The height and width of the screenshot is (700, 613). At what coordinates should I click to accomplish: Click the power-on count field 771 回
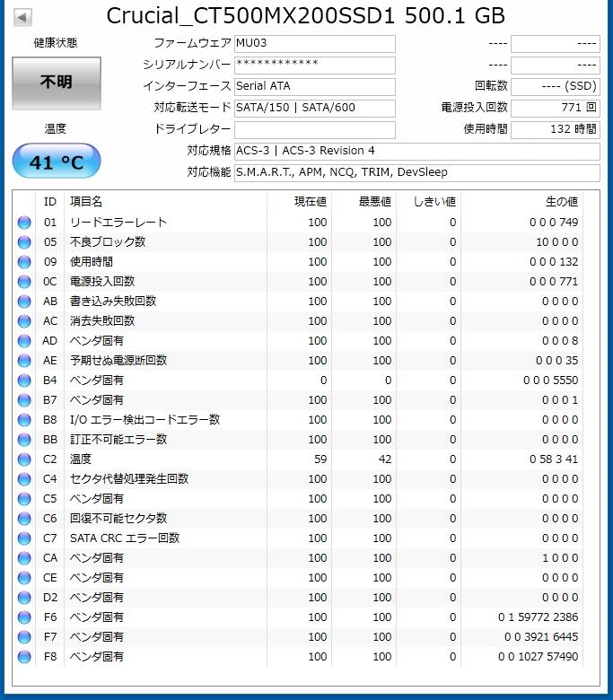pos(556,108)
